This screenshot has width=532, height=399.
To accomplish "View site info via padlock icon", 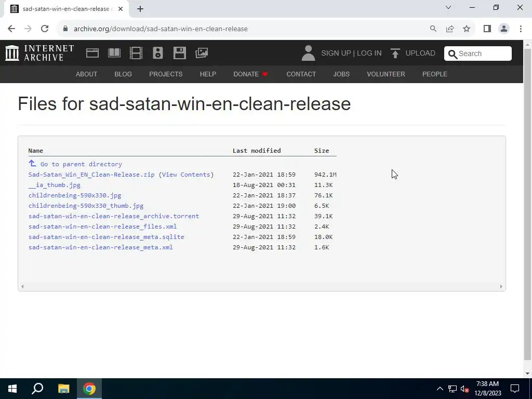I will 65,29.
